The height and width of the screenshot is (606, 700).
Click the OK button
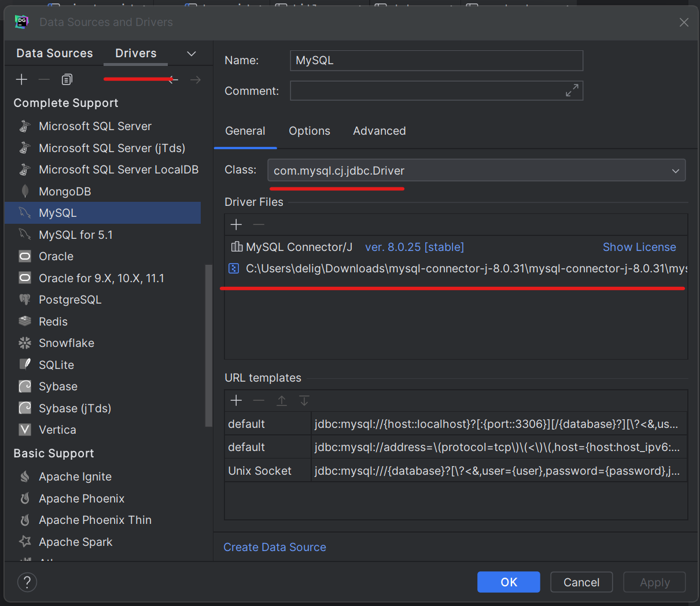[509, 582]
